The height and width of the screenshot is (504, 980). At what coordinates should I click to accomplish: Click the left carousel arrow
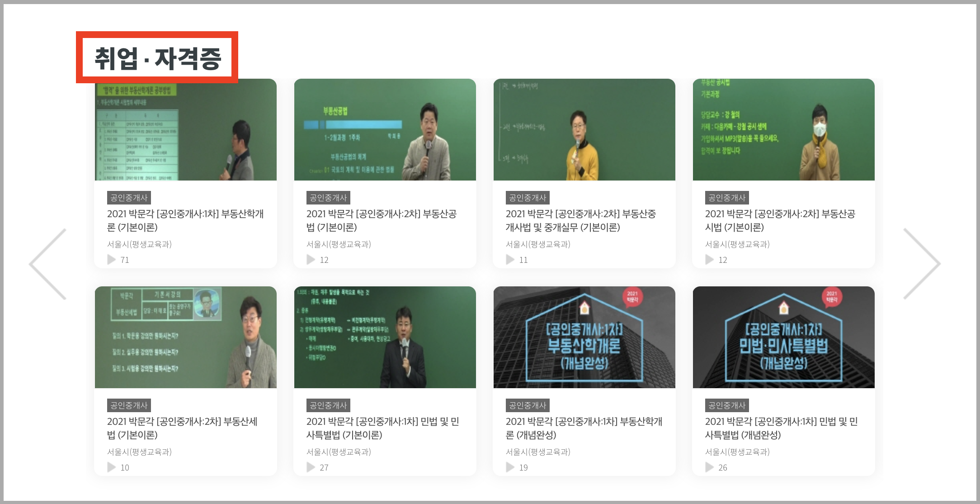pyautogui.click(x=48, y=264)
